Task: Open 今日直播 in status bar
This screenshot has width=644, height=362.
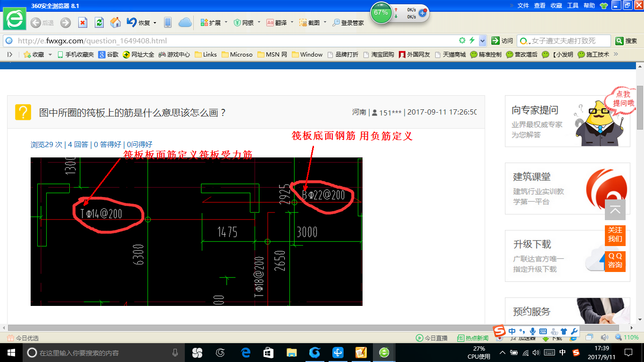Action: (x=431, y=338)
